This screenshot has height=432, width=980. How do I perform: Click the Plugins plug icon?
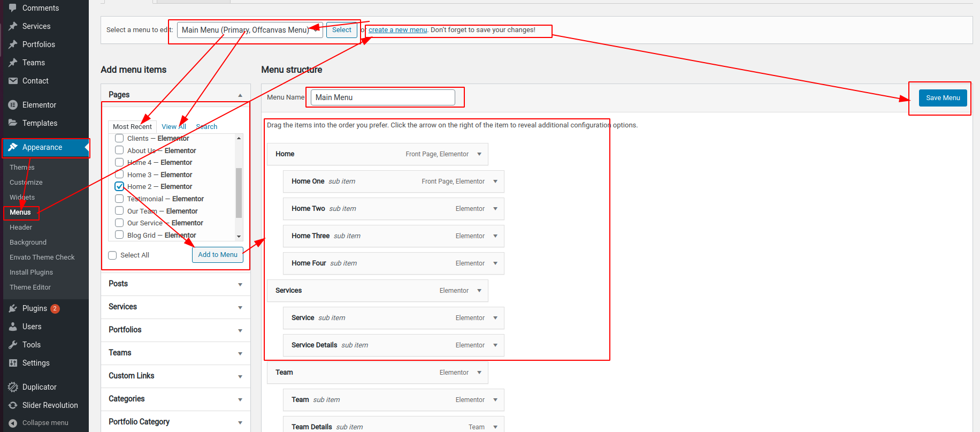[13, 308]
